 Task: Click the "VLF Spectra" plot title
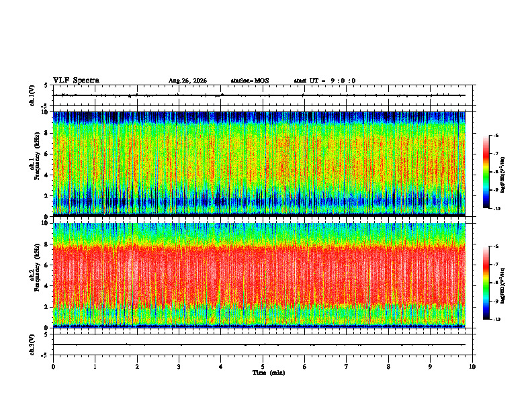pyautogui.click(x=76, y=81)
